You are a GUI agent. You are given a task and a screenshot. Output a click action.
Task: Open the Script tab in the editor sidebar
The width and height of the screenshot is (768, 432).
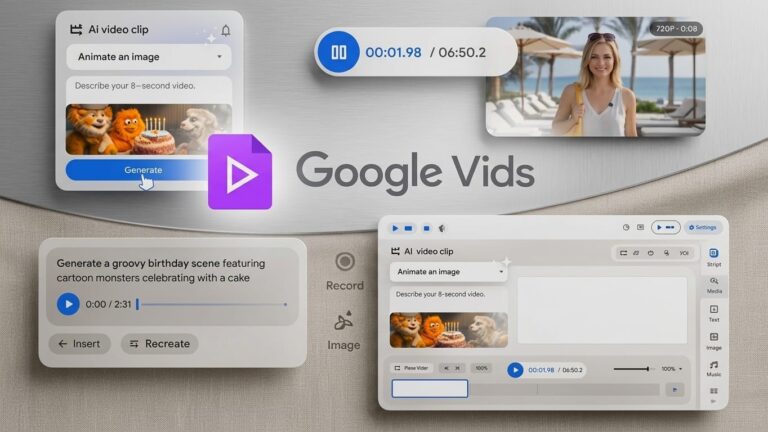tap(714, 257)
